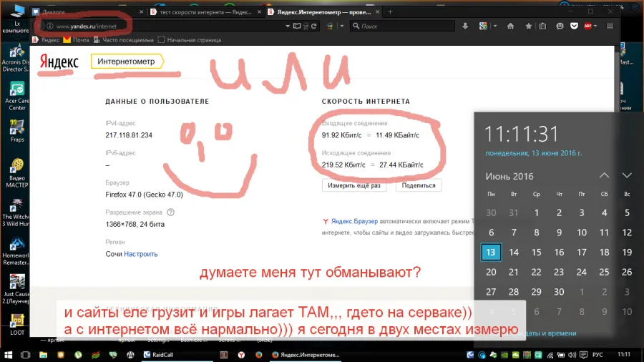The width and height of the screenshot is (644, 362).
Task: Open a new tab with plus button
Action: tap(390, 12)
